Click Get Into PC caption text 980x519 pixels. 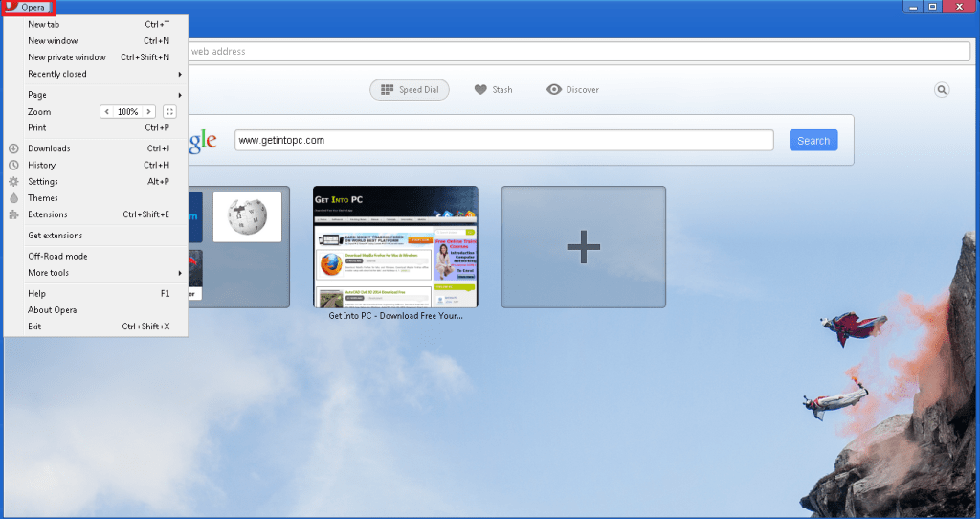point(395,316)
